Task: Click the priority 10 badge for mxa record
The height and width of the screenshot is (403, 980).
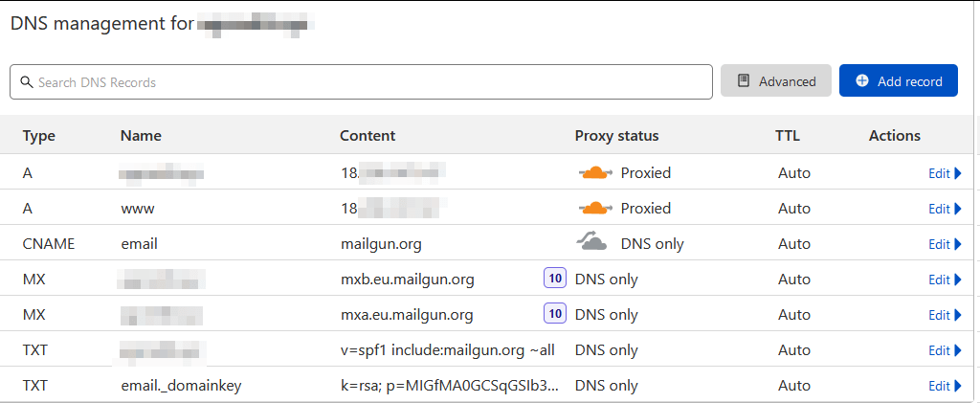Action: click(x=554, y=313)
